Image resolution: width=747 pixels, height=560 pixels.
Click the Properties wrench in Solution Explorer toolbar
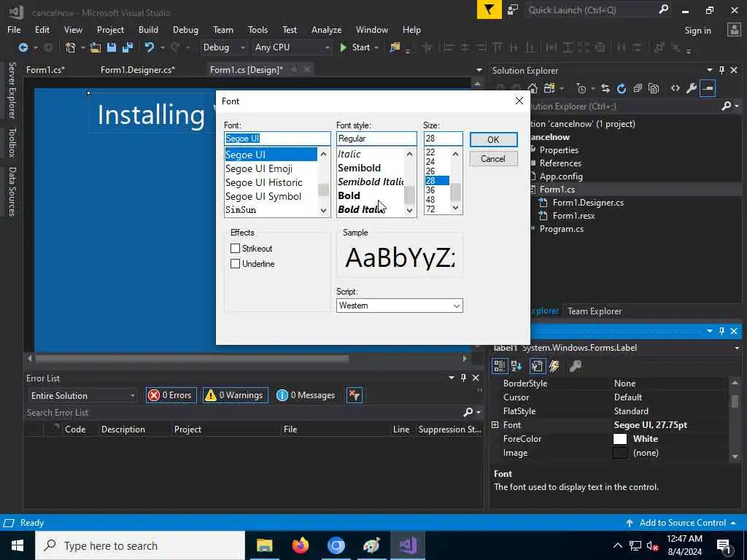coord(692,88)
